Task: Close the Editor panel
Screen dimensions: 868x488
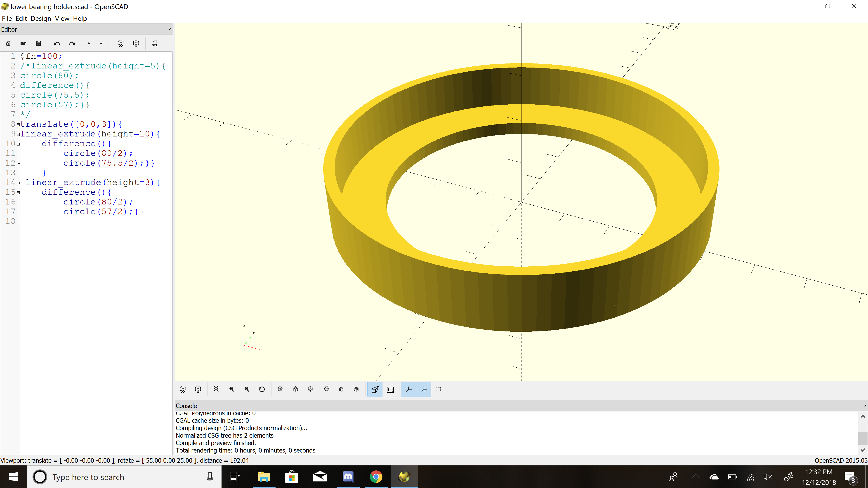Action: pyautogui.click(x=170, y=29)
